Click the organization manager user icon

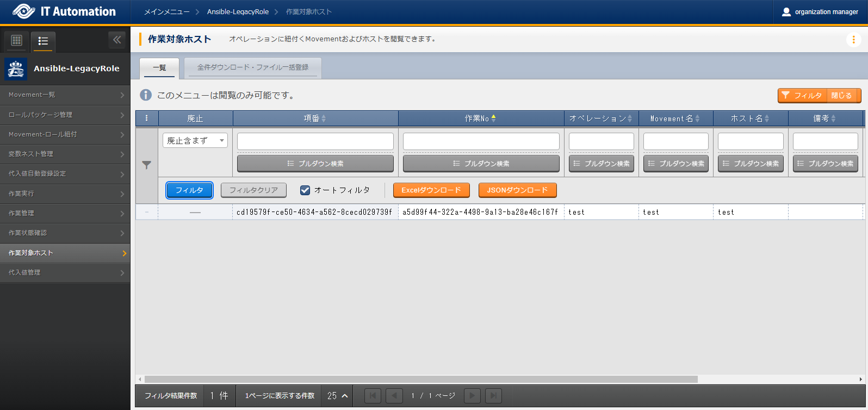[x=786, y=12]
